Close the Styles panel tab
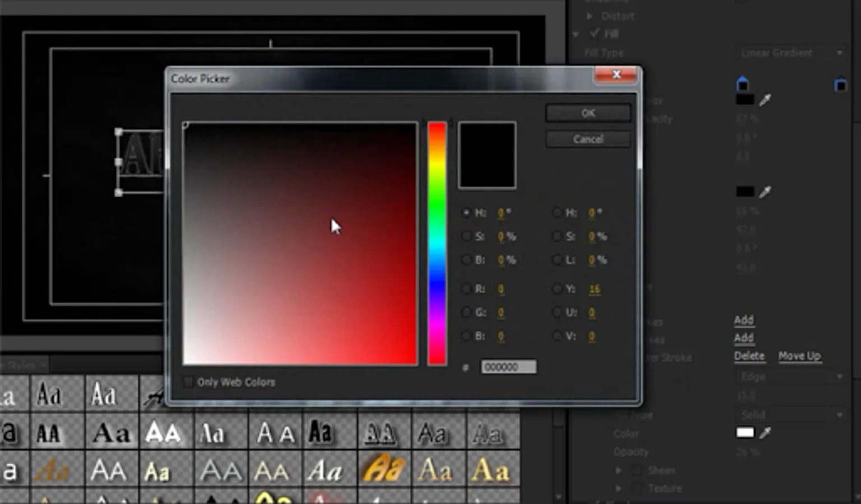861x504 pixels. 43,365
